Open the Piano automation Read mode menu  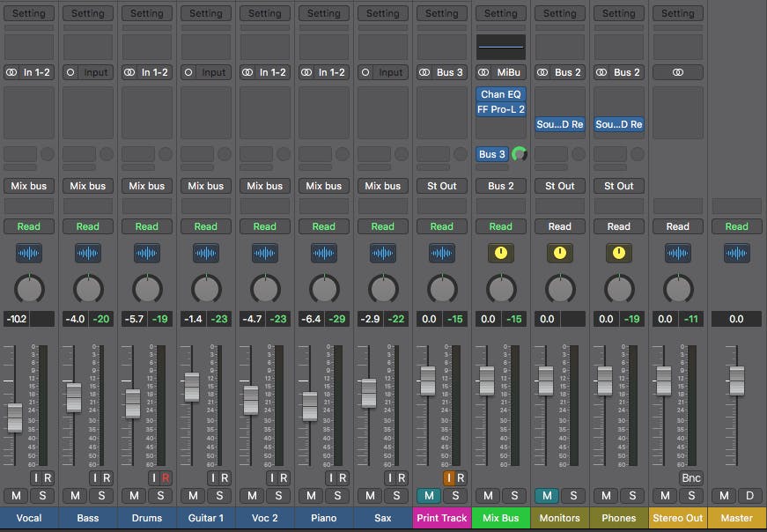(324, 226)
